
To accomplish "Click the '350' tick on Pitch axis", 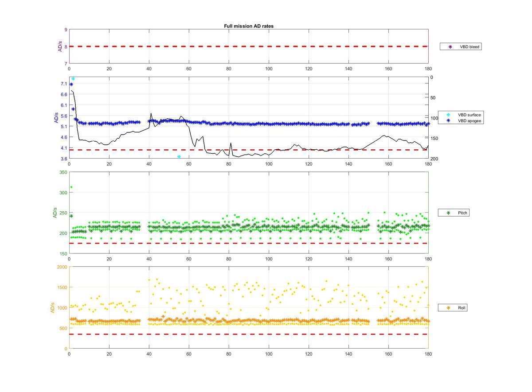I will point(63,172).
